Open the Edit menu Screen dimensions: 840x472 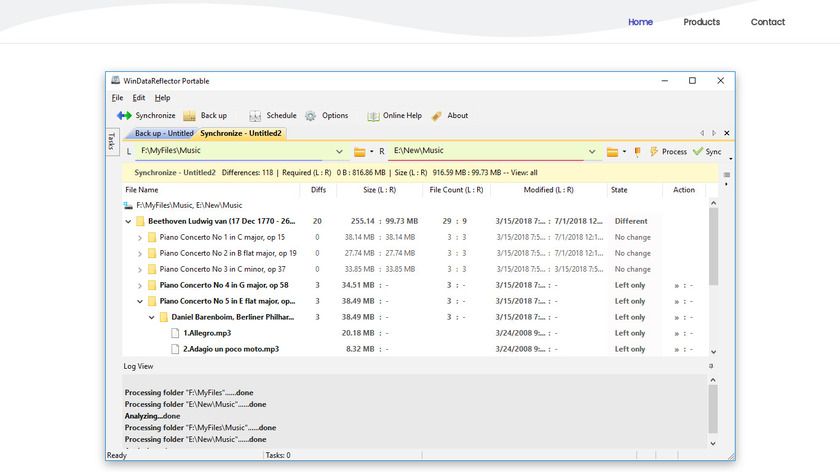tap(139, 98)
